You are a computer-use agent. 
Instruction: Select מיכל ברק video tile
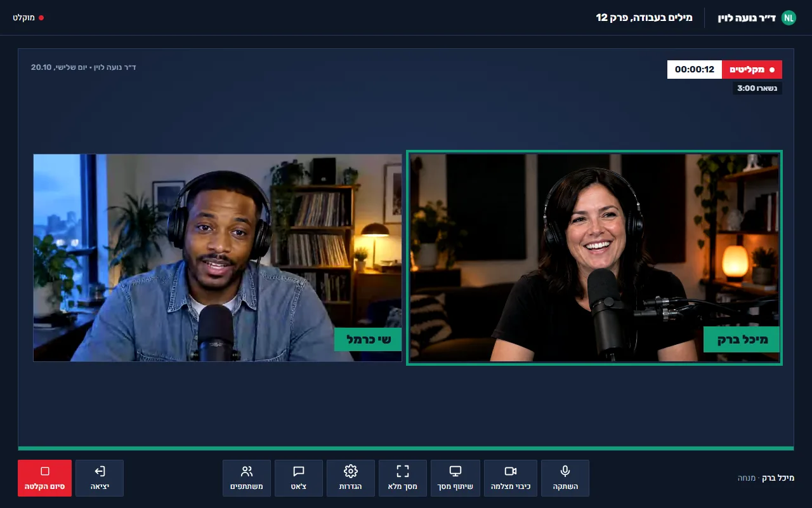pos(594,258)
